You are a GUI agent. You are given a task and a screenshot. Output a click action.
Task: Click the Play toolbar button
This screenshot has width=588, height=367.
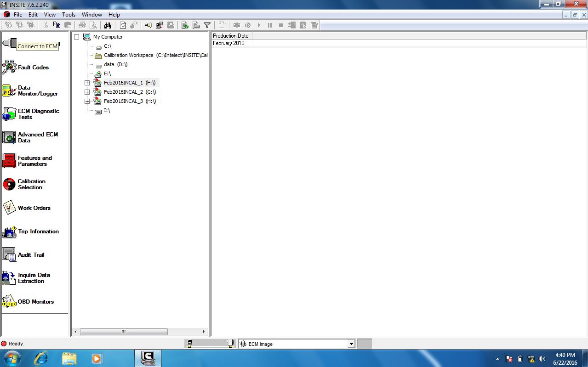(259, 25)
